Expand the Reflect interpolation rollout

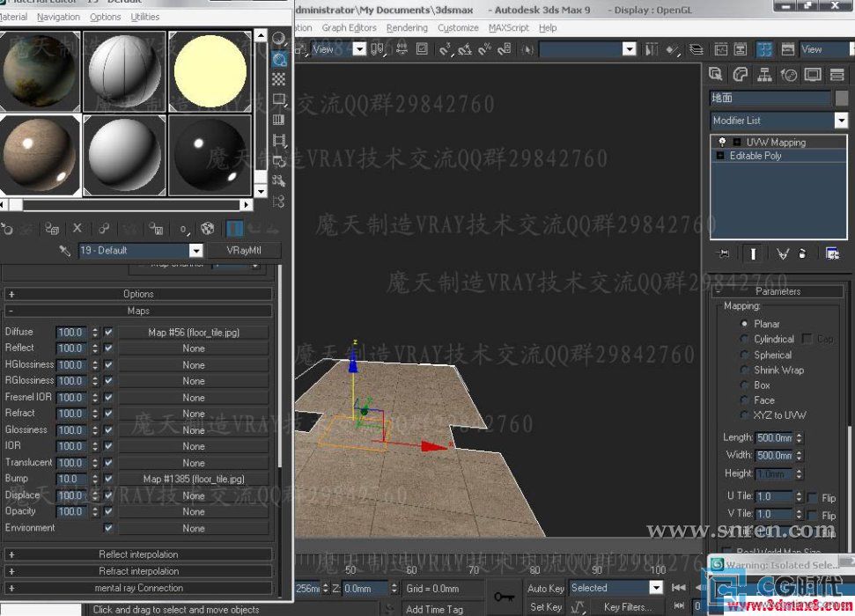138,554
